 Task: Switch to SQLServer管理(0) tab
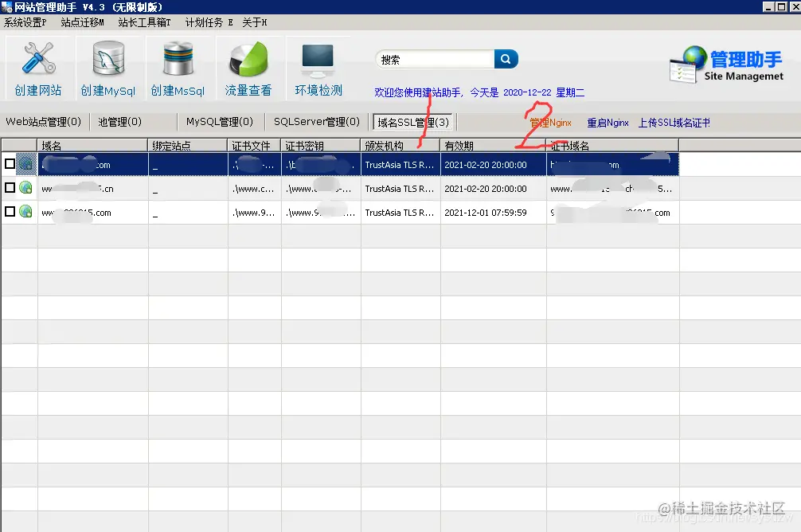[x=317, y=122]
